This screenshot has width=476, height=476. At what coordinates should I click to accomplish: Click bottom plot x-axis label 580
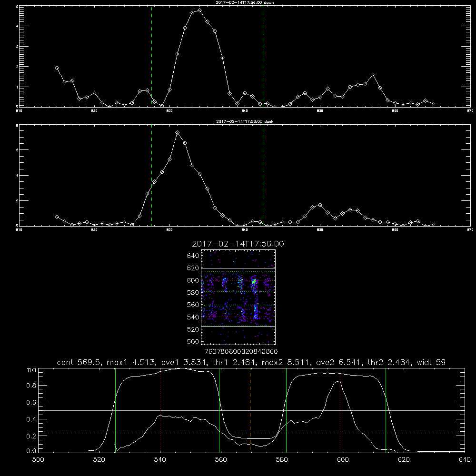(282, 460)
